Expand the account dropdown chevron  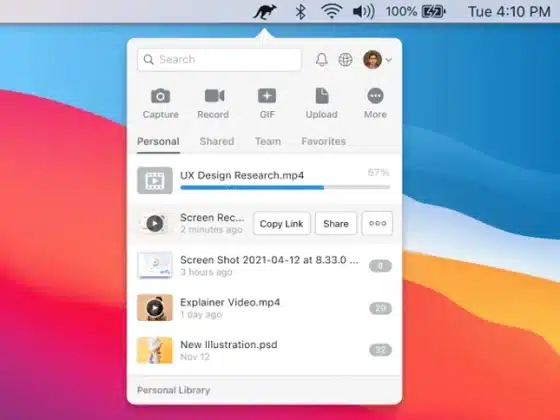[389, 60]
